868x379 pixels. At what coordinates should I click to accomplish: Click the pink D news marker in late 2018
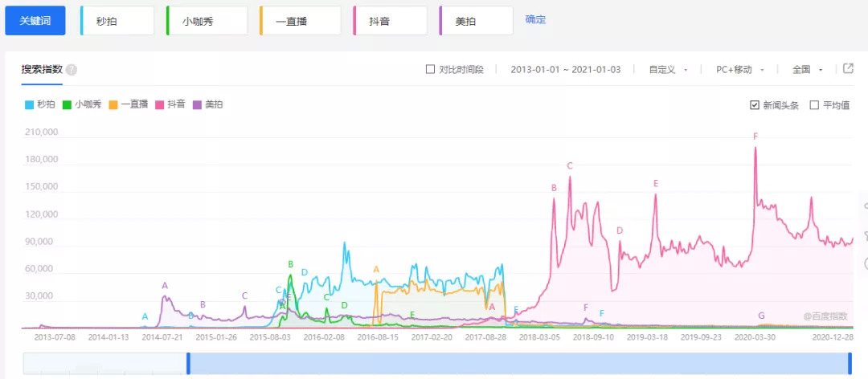tap(620, 230)
